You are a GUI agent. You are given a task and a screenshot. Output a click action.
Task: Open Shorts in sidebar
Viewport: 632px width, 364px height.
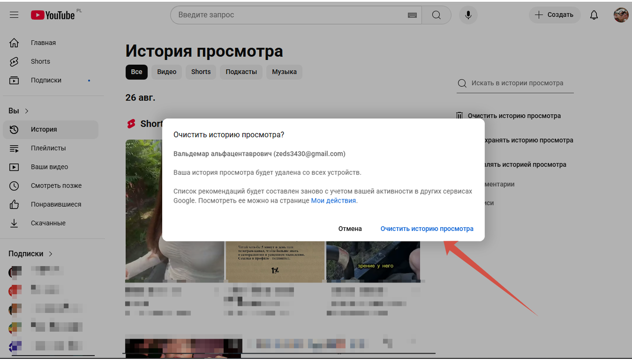(x=51, y=62)
